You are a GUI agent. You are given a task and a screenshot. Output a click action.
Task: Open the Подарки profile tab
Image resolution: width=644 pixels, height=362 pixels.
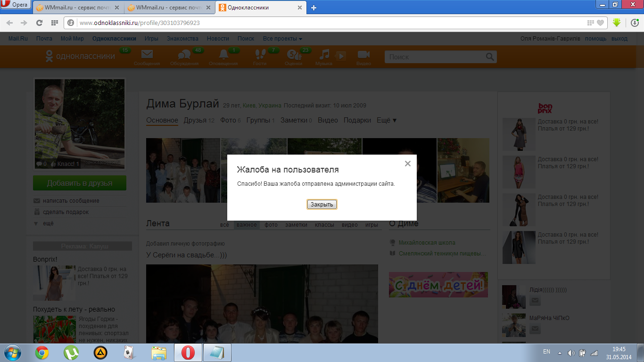click(x=357, y=120)
